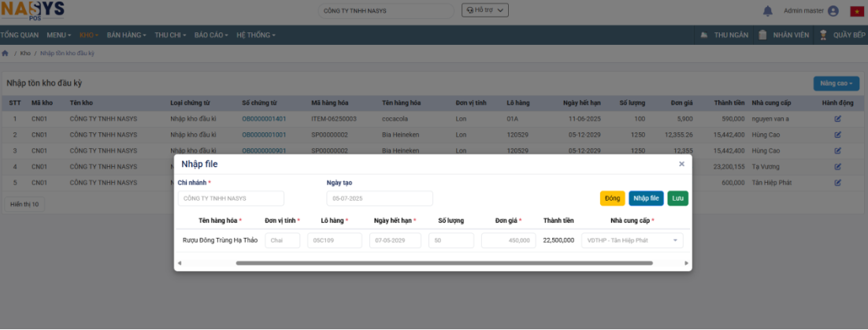The image size is (868, 330).
Task: Click the blue Nhập file button
Action: click(x=646, y=198)
